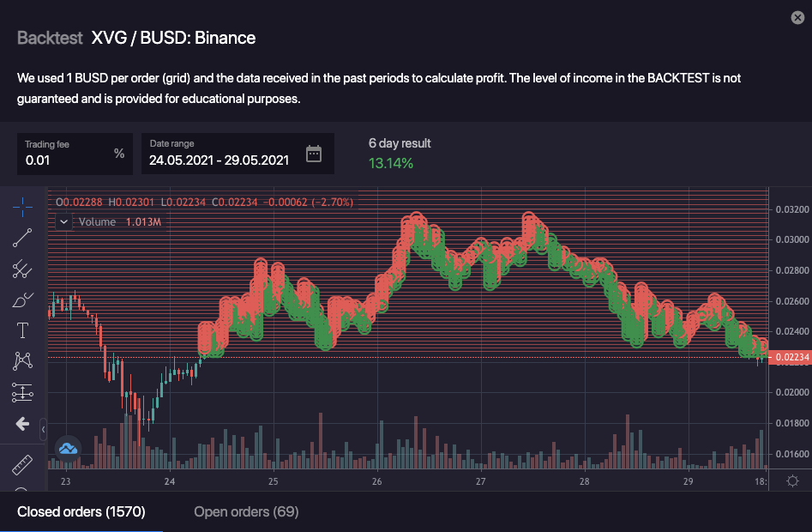Select the text annotation tool

(22, 330)
